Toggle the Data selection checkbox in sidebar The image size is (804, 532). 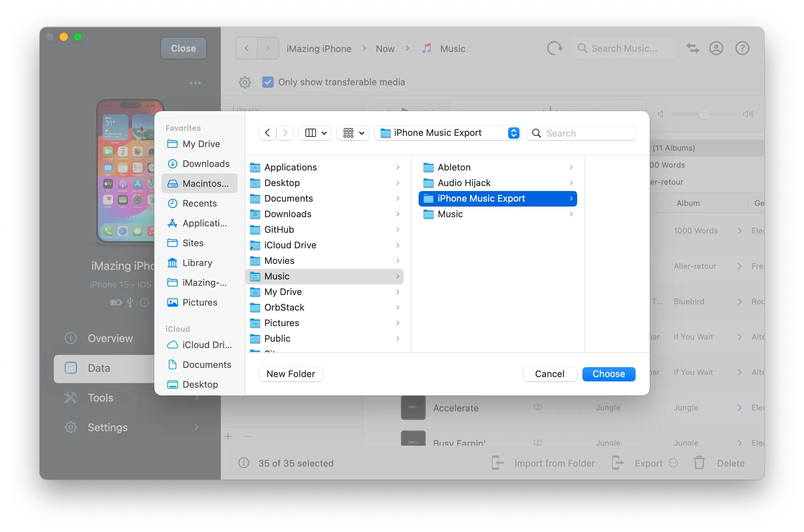[x=71, y=368]
